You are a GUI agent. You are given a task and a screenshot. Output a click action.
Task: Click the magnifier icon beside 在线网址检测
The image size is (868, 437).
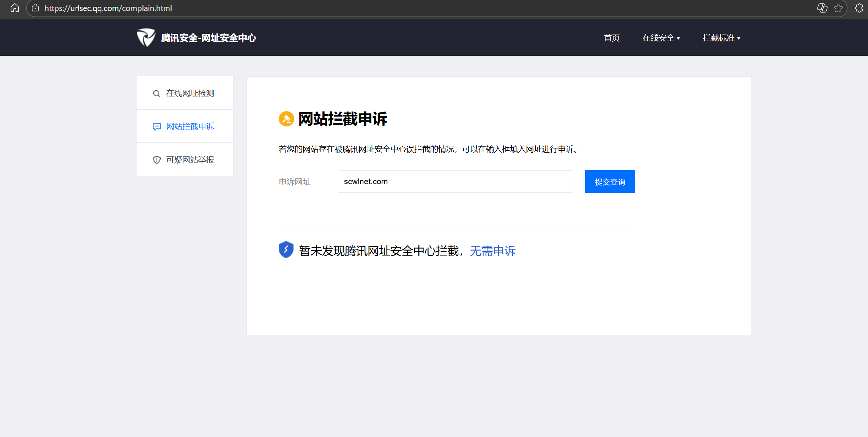[156, 94]
